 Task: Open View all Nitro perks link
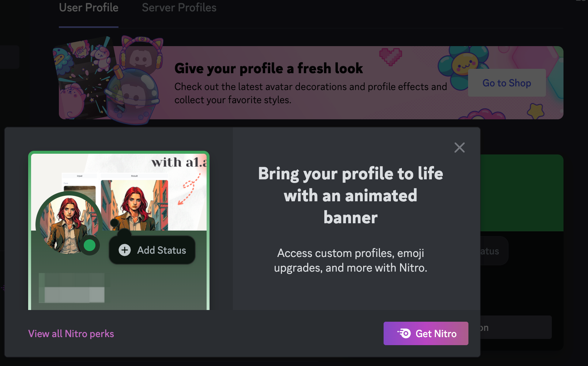click(71, 334)
